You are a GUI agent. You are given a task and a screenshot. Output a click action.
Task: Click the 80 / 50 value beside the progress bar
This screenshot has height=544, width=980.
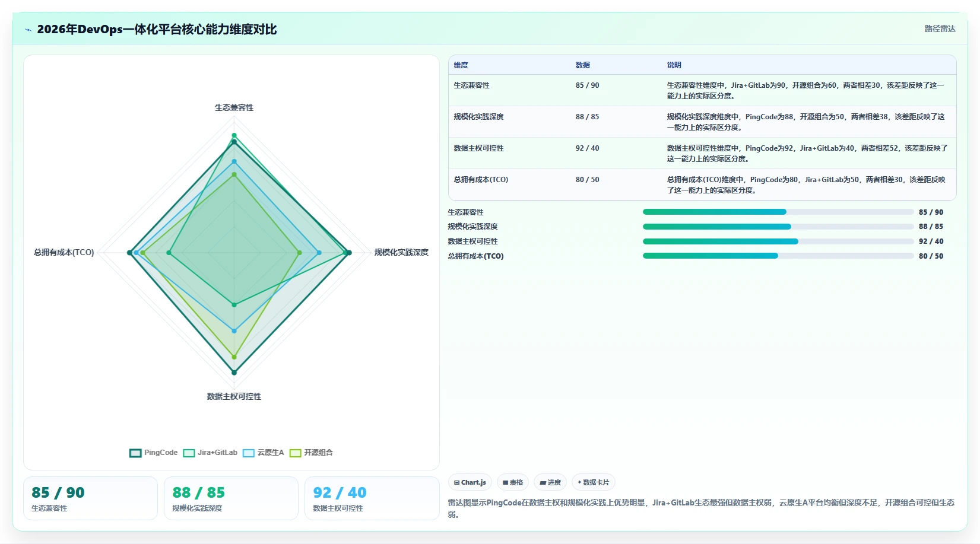click(931, 256)
